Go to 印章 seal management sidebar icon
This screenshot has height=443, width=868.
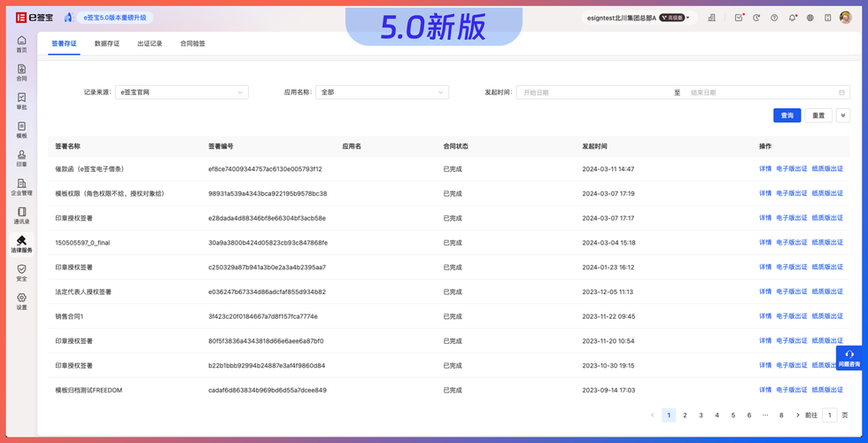(x=21, y=159)
